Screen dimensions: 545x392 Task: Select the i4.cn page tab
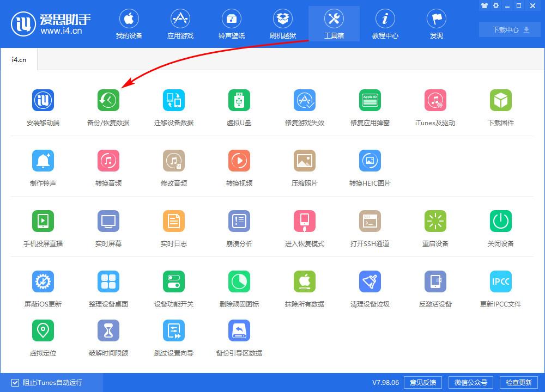click(19, 59)
